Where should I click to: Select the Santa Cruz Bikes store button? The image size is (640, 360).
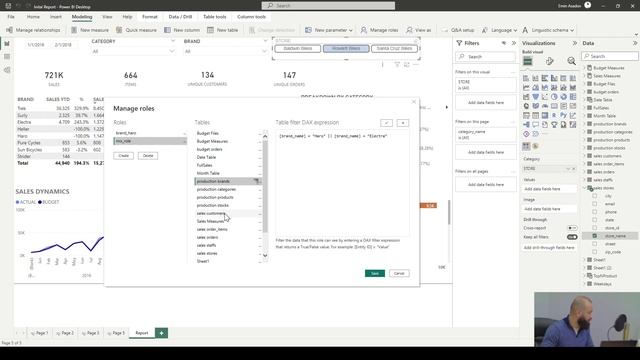pyautogui.click(x=394, y=49)
